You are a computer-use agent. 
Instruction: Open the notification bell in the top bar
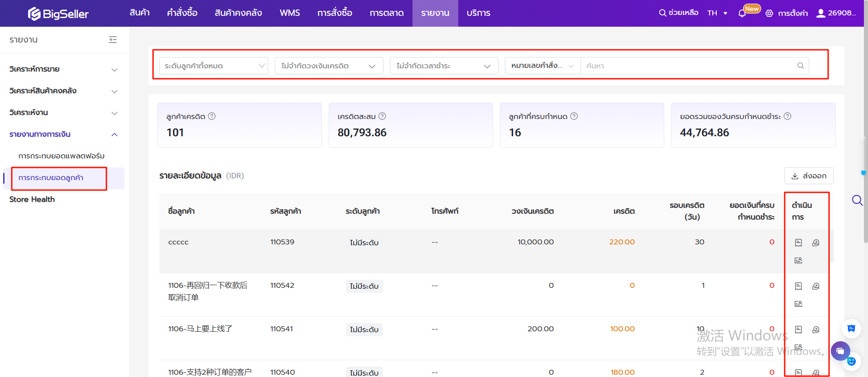tap(742, 13)
